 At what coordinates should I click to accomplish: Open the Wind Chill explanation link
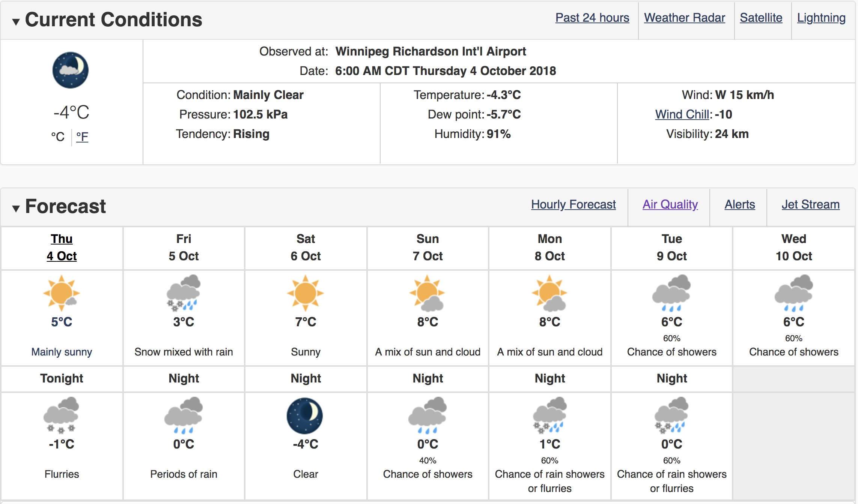click(683, 114)
